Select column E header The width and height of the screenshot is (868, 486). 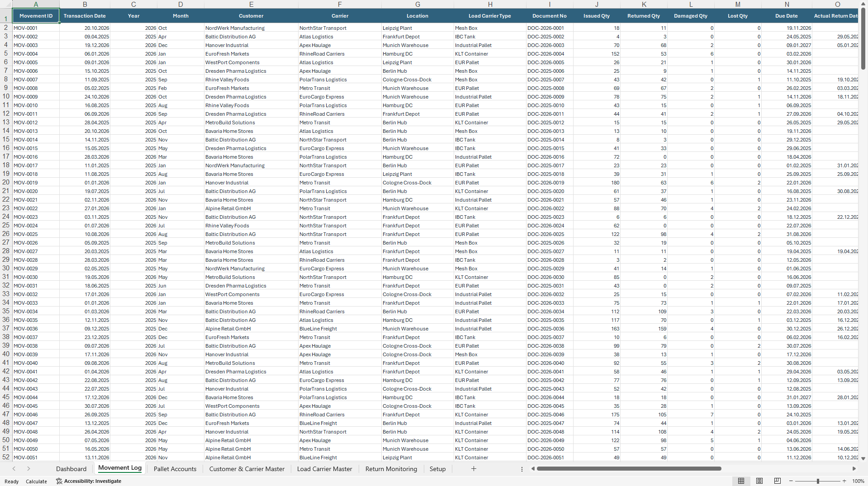(x=251, y=4)
